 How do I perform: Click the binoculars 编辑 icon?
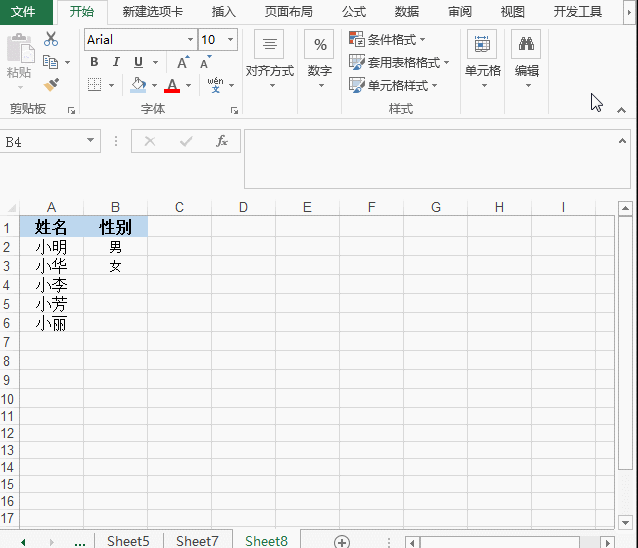coord(526,45)
